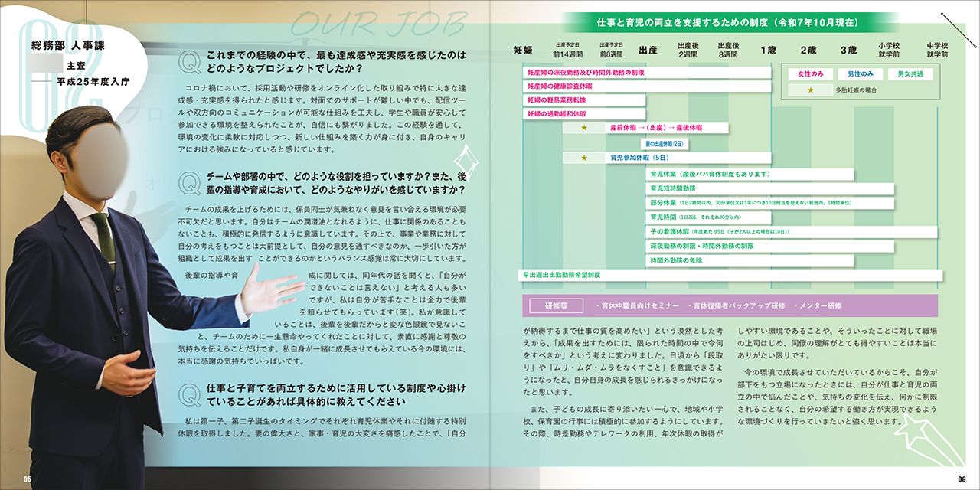Select the 女性のみ legend box
This screenshot has width=980, height=490.
click(810, 74)
